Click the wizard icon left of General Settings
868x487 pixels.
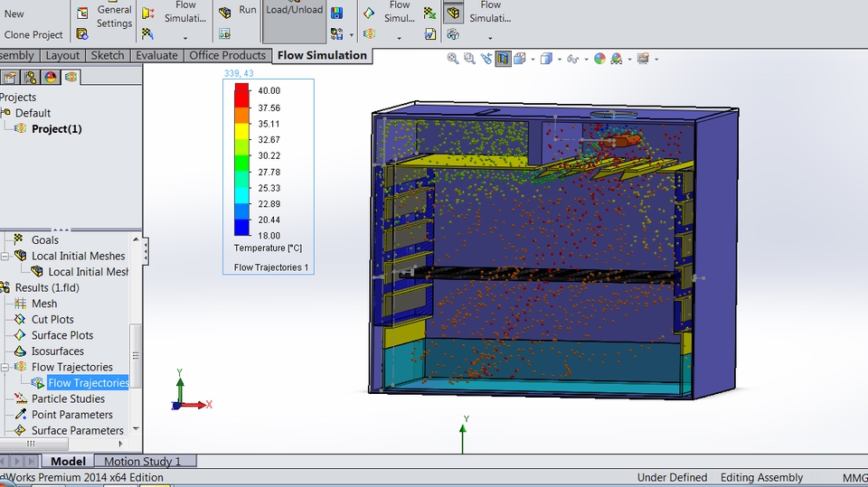tap(82, 13)
